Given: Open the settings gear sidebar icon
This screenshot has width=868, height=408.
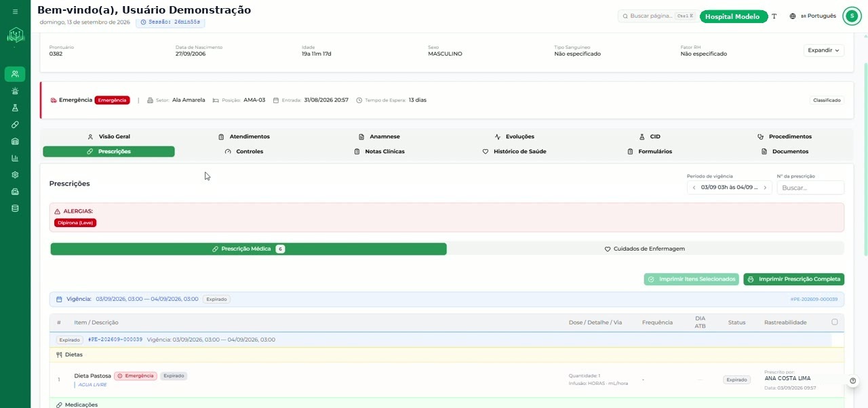Looking at the screenshot, I should pyautogui.click(x=15, y=175).
